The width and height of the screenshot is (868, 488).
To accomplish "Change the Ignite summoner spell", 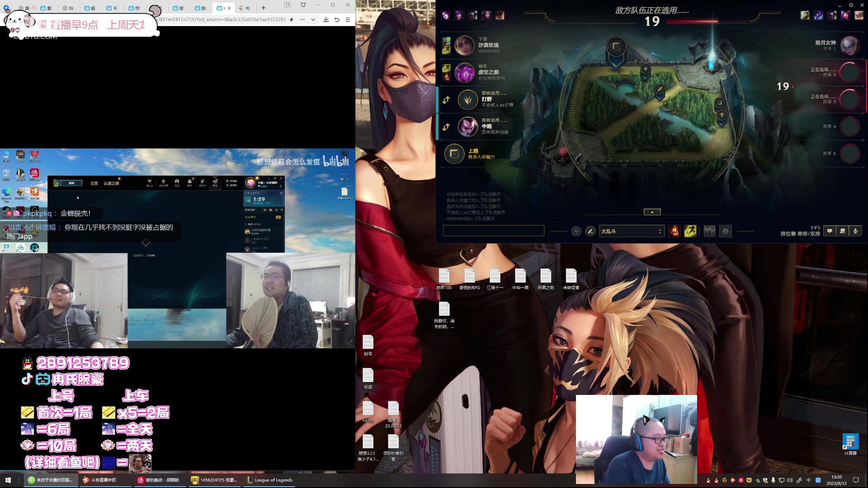I will tap(675, 231).
